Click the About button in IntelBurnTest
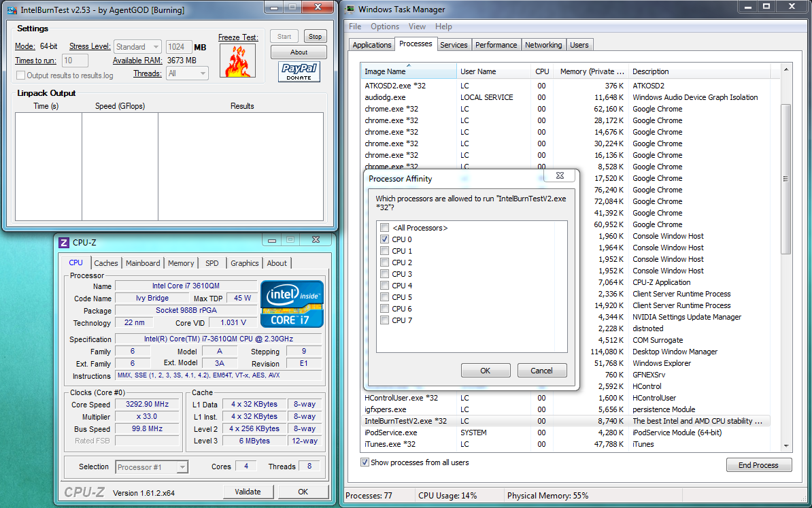Viewport: 812px width, 508px height. tap(299, 52)
